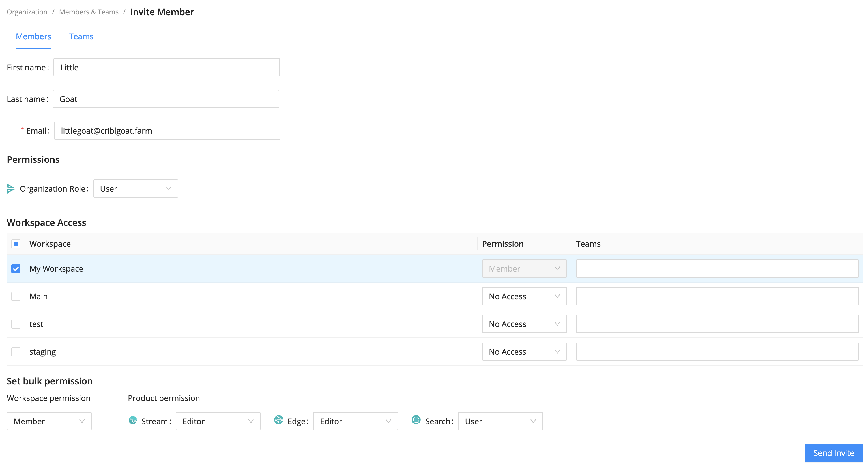
Task: Enable the staging workspace checkbox
Action: [16, 352]
